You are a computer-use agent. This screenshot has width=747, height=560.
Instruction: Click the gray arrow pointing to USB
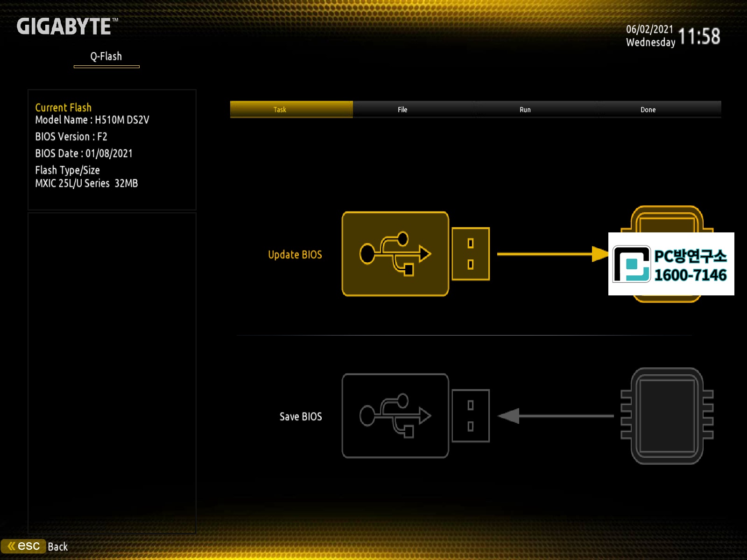556,415
